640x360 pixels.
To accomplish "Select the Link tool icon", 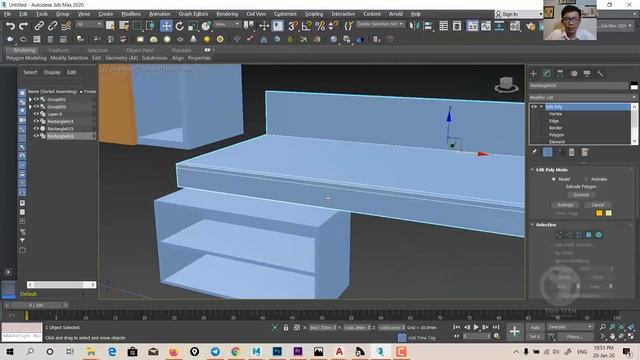I will click(39, 26).
